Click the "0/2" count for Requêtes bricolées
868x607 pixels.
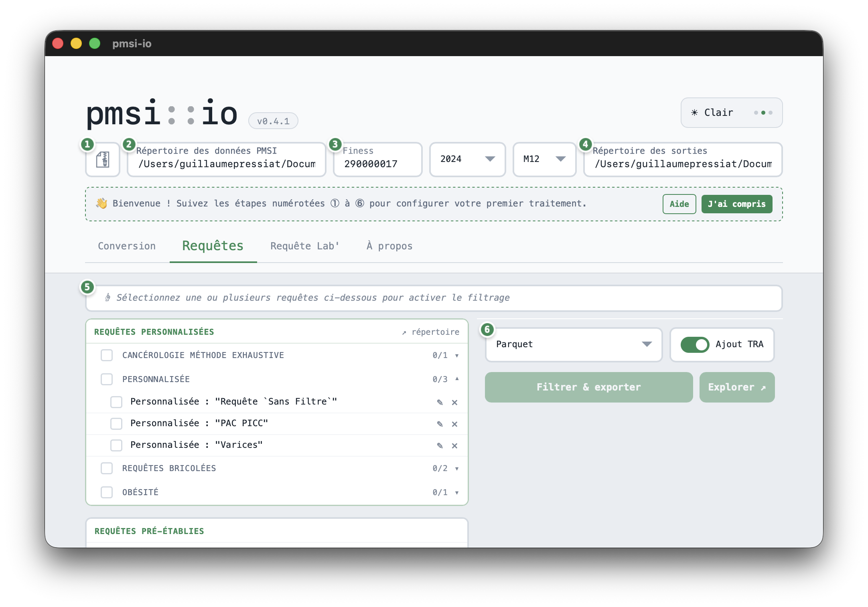[x=440, y=468]
